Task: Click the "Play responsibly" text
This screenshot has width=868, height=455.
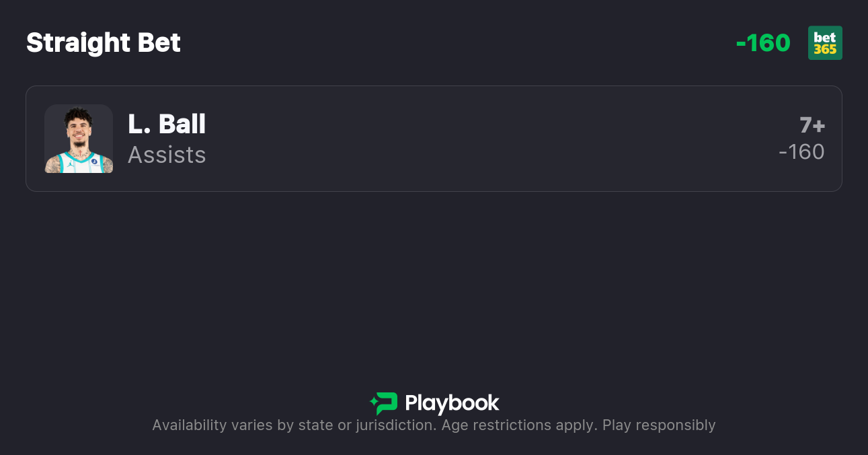Action: [659, 425]
